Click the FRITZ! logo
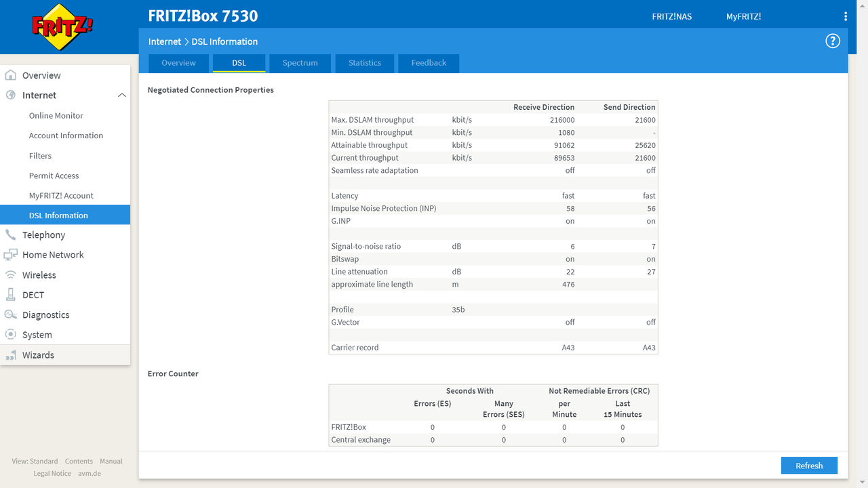This screenshot has height=488, width=868. (x=62, y=27)
